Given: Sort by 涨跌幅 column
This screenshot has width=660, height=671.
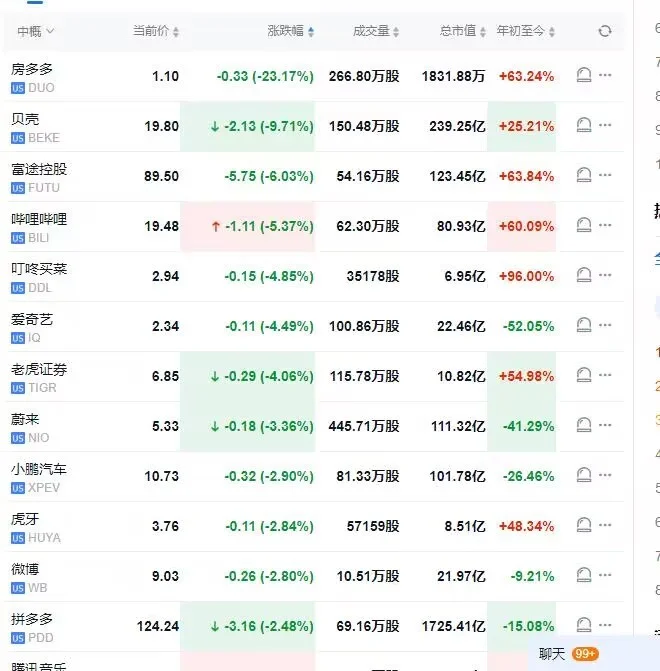Looking at the screenshot, I should pyautogui.click(x=291, y=32).
